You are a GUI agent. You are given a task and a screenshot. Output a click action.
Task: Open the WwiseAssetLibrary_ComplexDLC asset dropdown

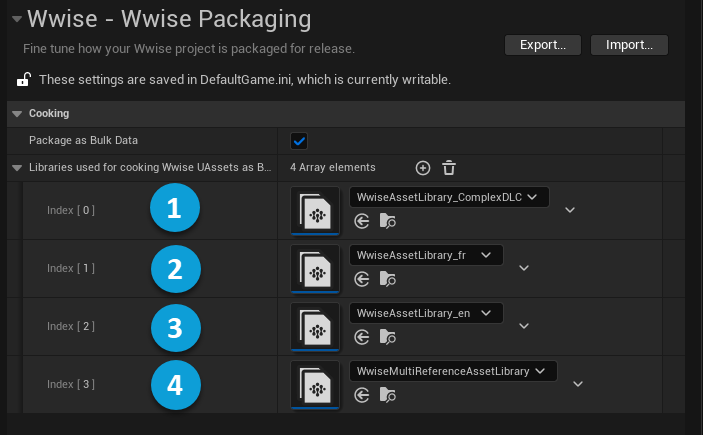click(449, 197)
